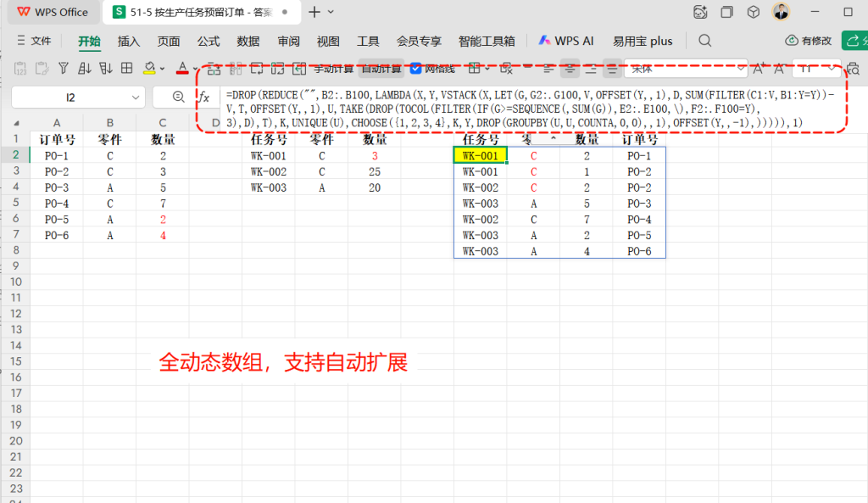
Task: Select column A header
Action: click(x=57, y=122)
